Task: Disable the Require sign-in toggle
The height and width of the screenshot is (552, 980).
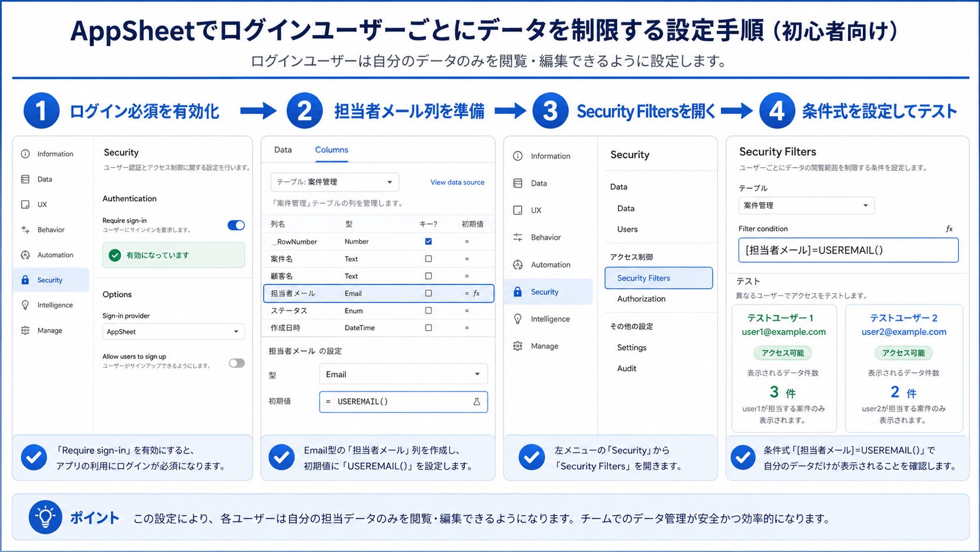Action: (x=236, y=225)
